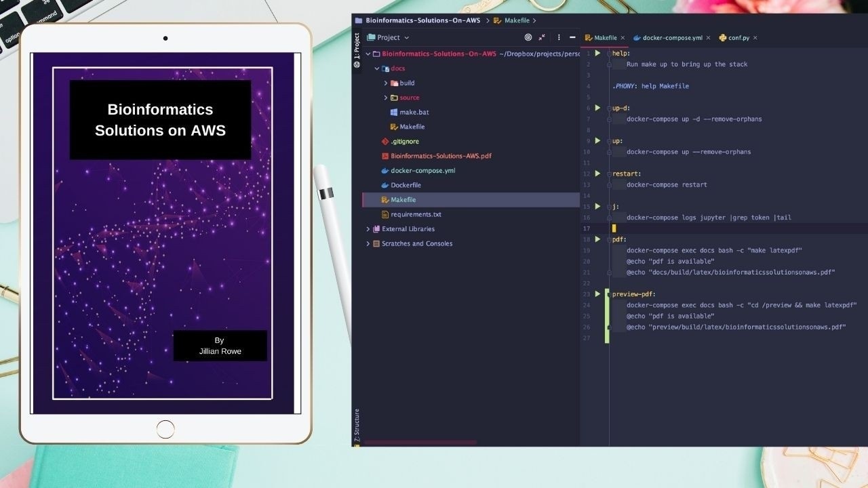Click the 'preview-pdf:' target name in the editor
The height and width of the screenshot is (488, 868).
click(634, 294)
